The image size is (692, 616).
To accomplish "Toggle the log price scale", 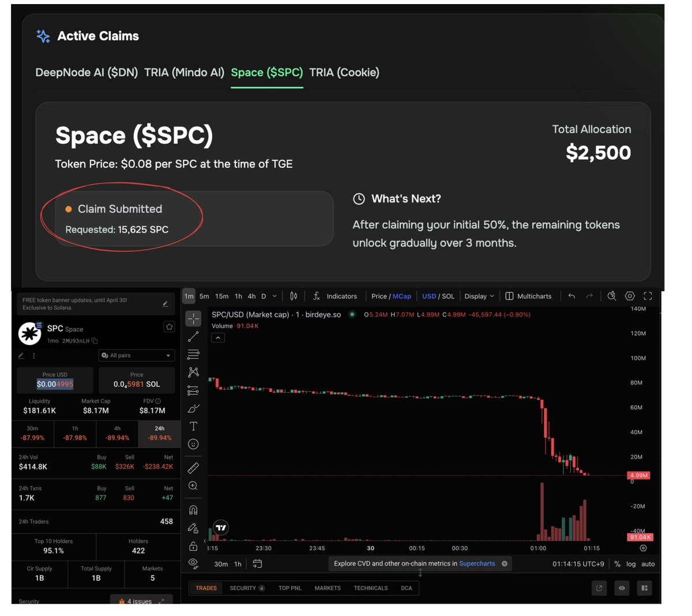I will [x=631, y=564].
